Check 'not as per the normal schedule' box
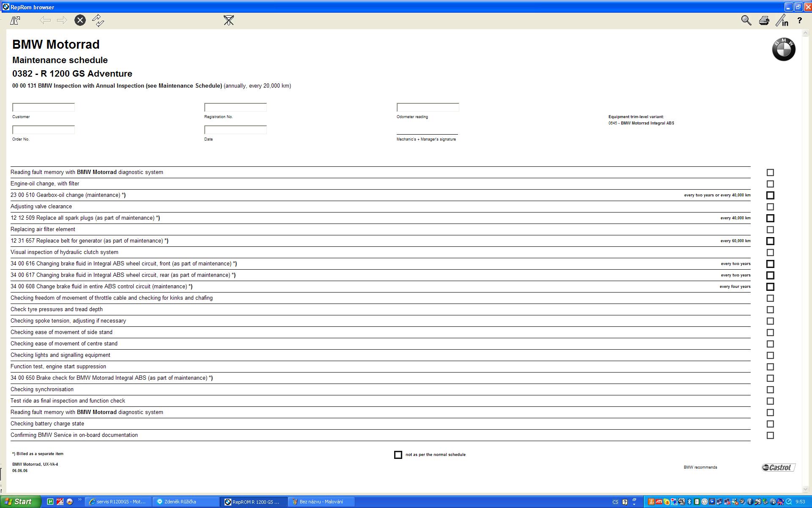Screen dimensions: 812x508 398,455
